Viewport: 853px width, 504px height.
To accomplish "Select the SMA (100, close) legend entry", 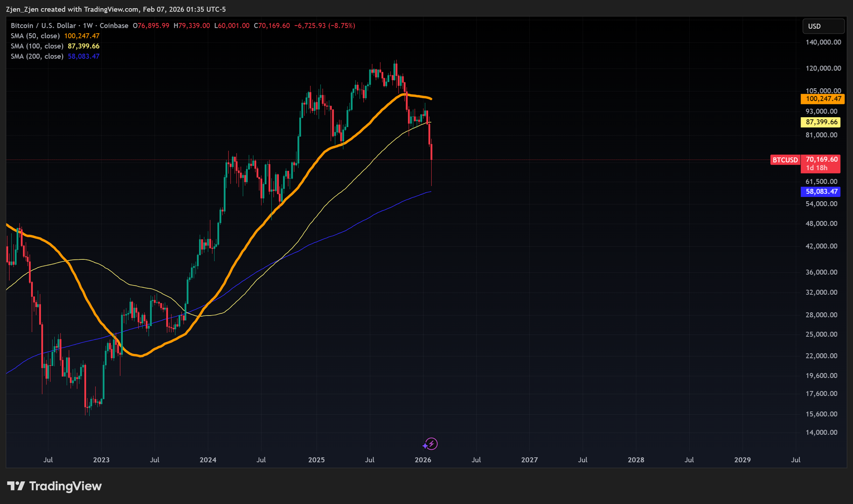I will pos(37,46).
